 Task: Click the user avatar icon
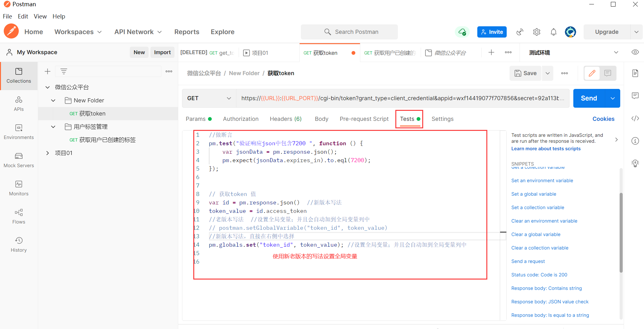570,32
